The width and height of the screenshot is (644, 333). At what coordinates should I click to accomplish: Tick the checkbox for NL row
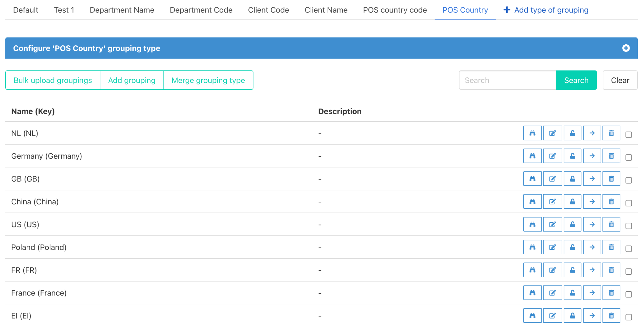pos(628,135)
